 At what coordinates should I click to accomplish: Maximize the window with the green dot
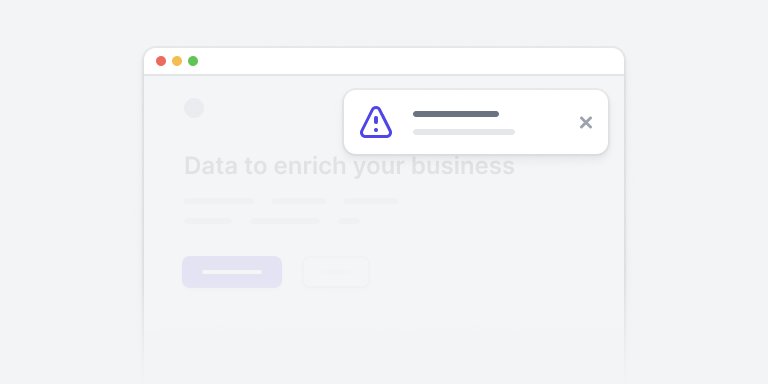193,61
